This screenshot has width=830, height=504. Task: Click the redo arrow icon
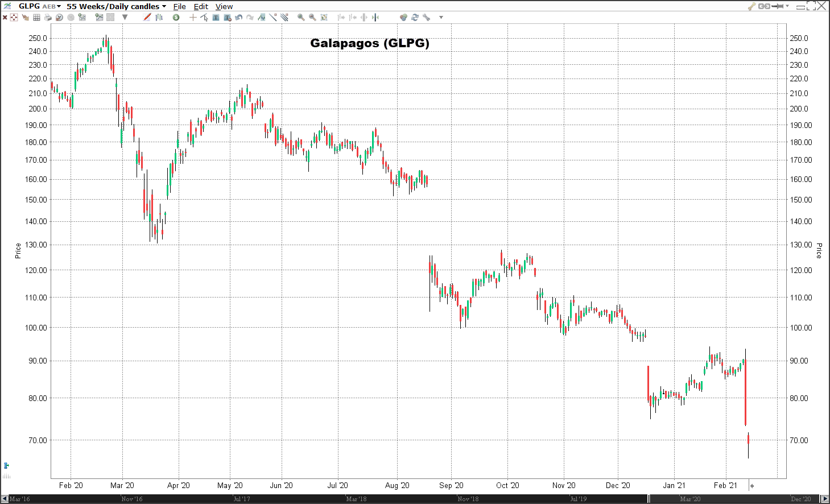250,17
